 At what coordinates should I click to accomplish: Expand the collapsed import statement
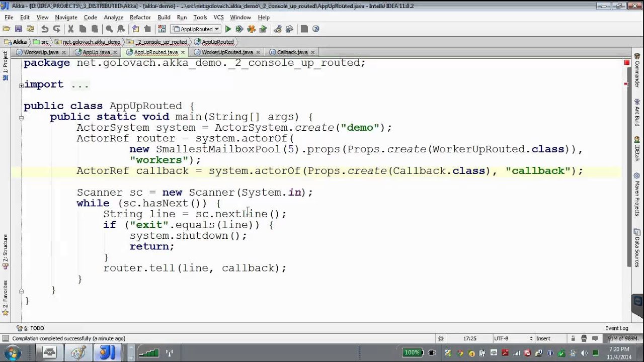[21, 85]
